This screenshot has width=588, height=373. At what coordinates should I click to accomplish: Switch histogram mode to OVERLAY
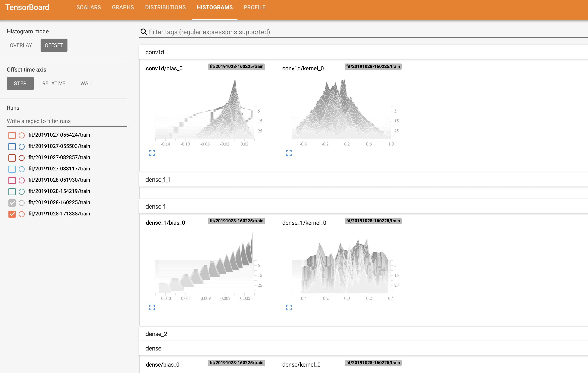click(x=21, y=45)
